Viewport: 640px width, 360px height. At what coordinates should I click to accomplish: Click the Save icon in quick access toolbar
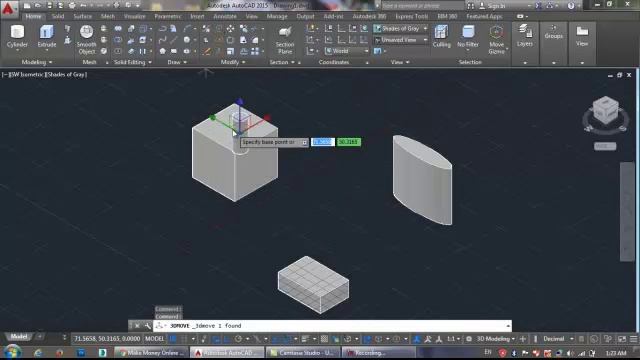pyautogui.click(x=49, y=5)
